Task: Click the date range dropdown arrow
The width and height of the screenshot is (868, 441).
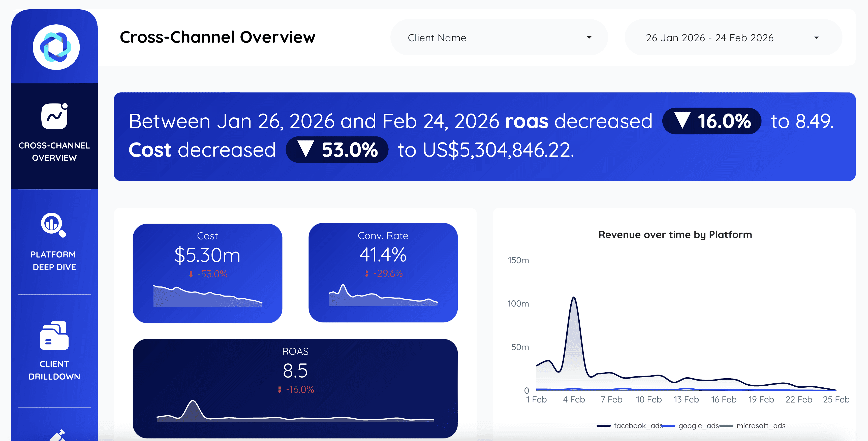Action: [816, 38]
